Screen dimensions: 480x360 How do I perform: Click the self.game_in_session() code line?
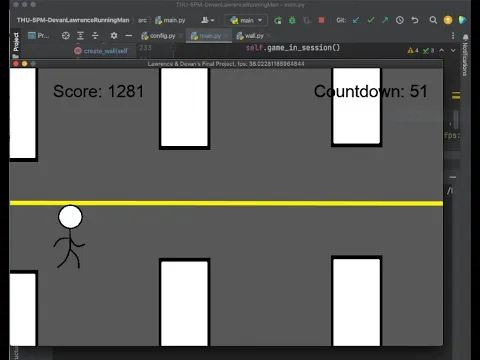point(293,48)
